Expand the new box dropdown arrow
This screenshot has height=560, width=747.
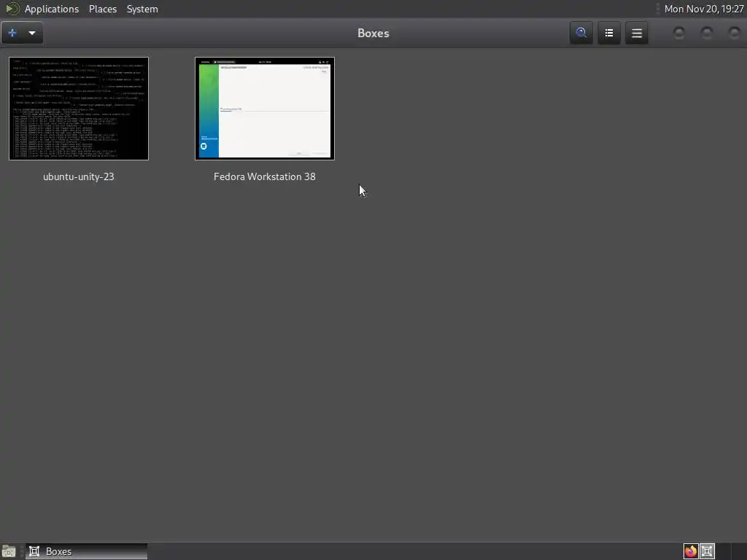[32, 33]
